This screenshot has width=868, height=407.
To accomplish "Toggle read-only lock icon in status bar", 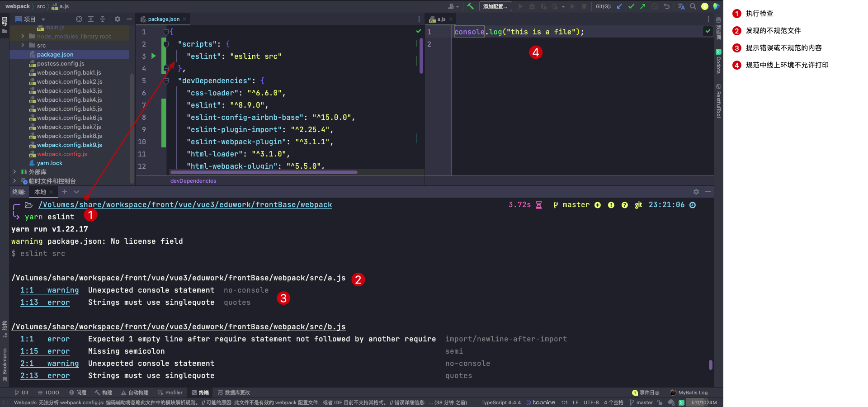I will coord(660,402).
